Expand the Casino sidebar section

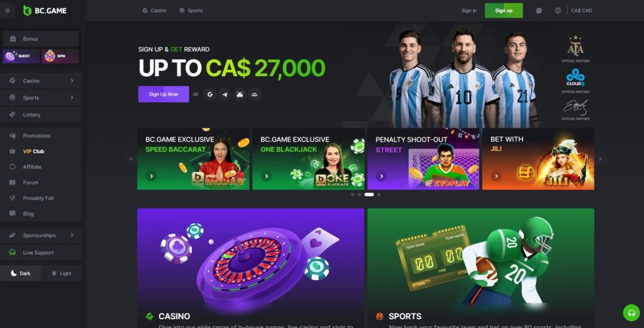pos(41,81)
